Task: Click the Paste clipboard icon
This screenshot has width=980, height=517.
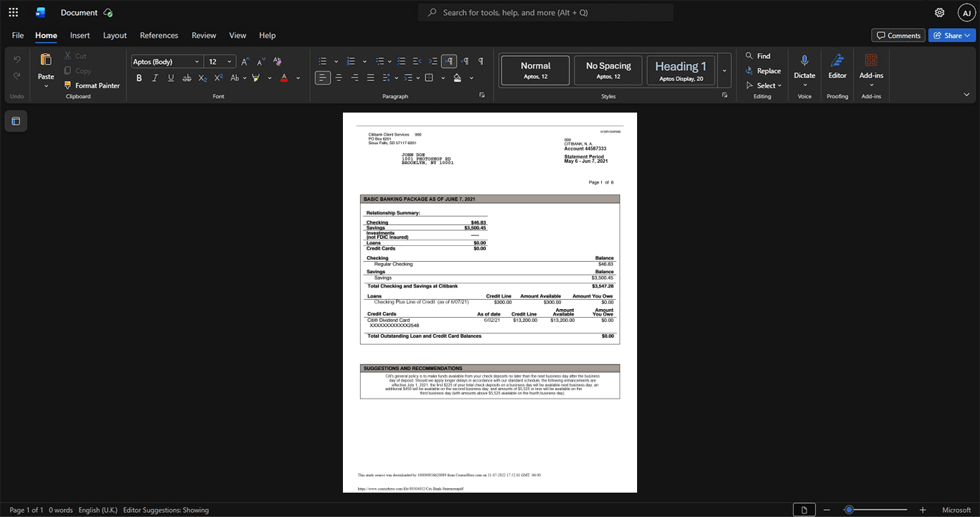Action: (46, 60)
